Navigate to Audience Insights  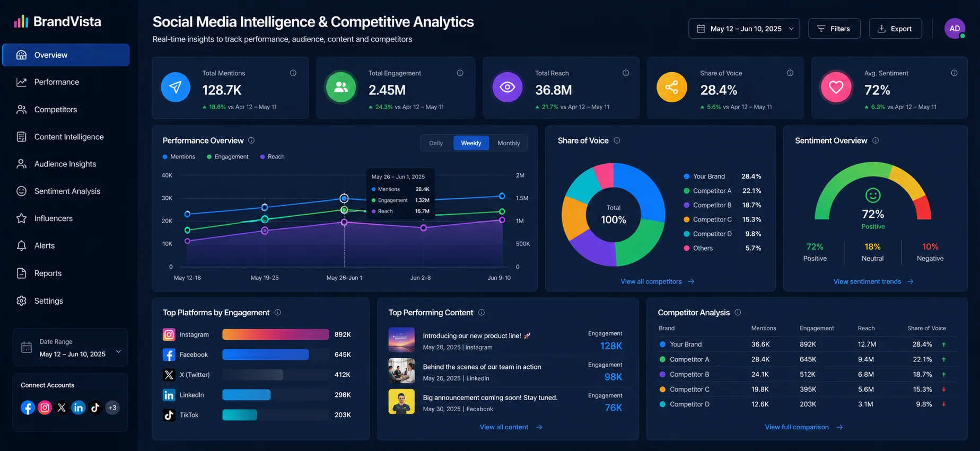tap(66, 164)
